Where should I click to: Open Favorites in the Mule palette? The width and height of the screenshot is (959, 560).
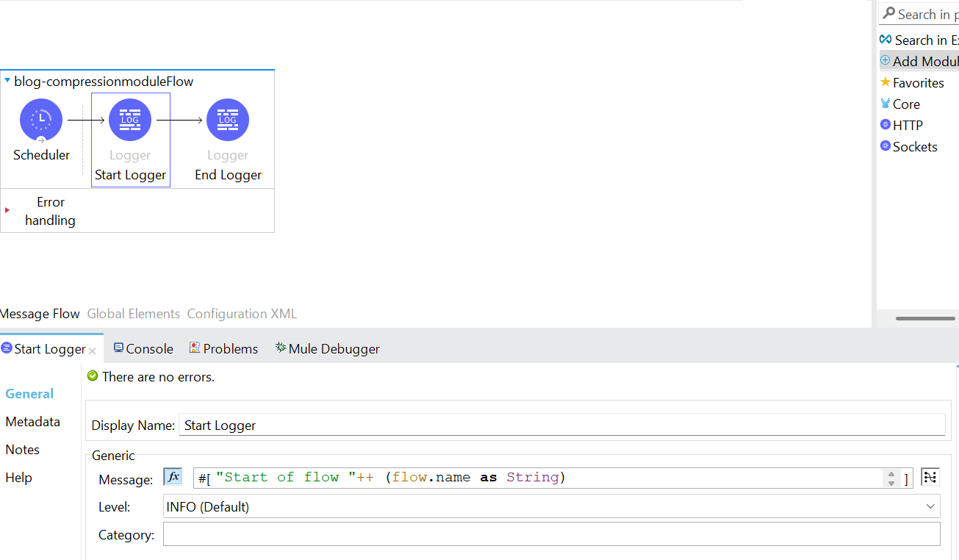coord(919,82)
